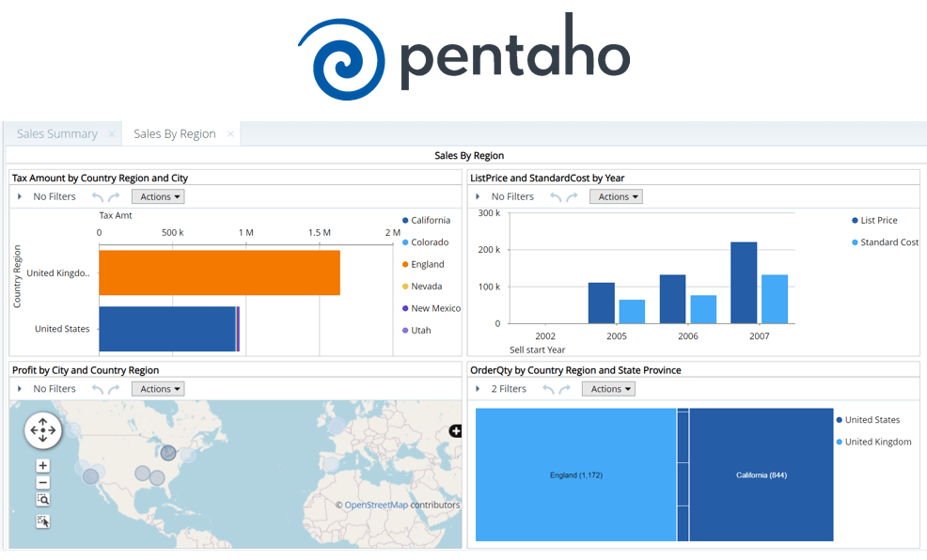Switch to the Sales Summary tab

(x=57, y=134)
